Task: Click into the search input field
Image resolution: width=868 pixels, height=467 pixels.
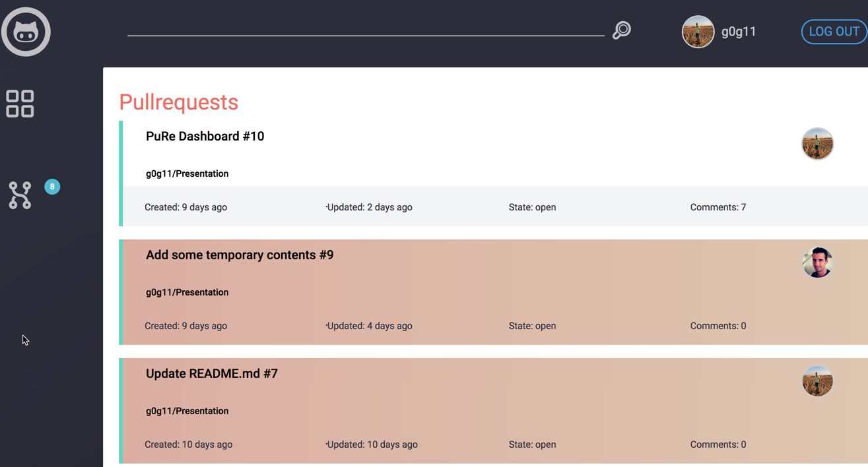Action: [363, 33]
